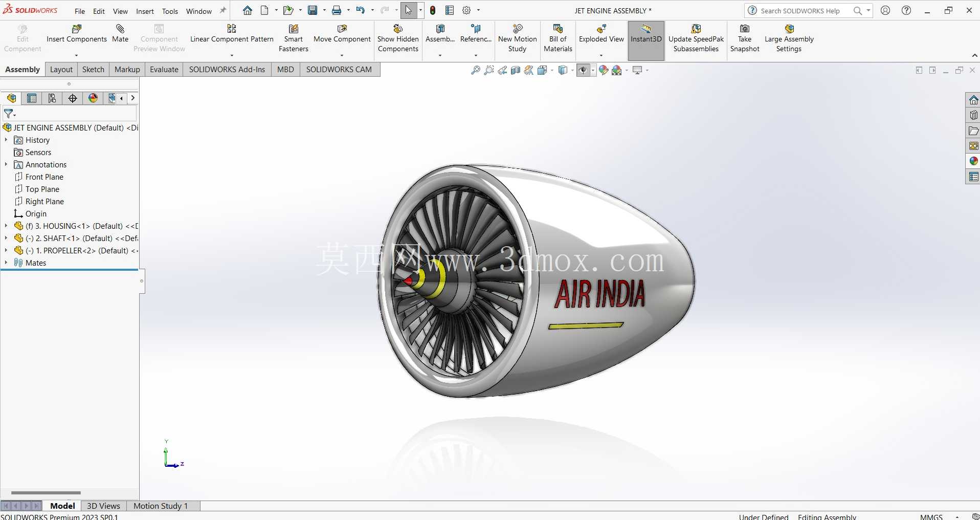Open the Insert menu
980x520 pixels.
[145, 11]
